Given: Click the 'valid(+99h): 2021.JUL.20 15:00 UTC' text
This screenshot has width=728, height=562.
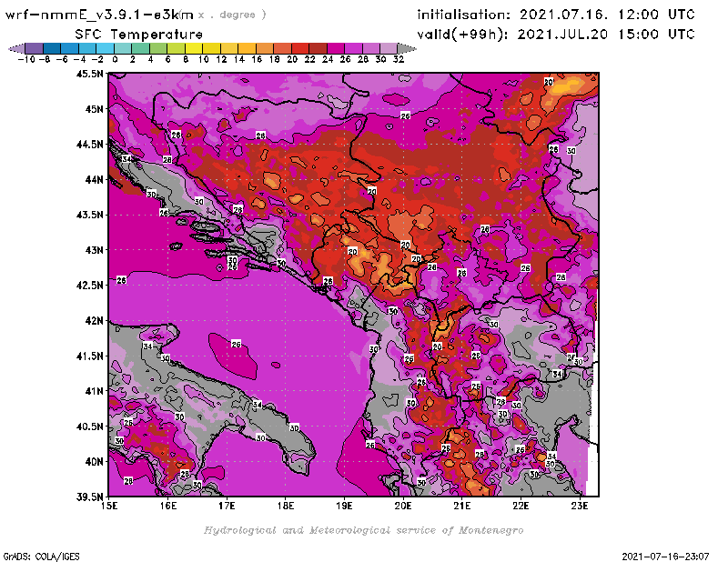Looking at the screenshot, I should [556, 35].
